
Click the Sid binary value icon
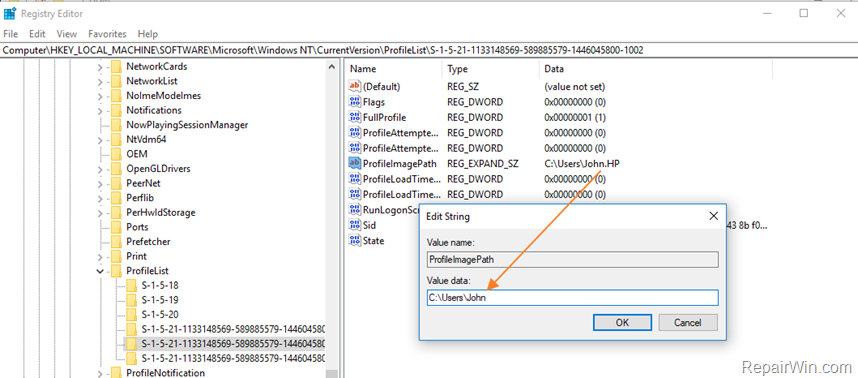(x=355, y=225)
